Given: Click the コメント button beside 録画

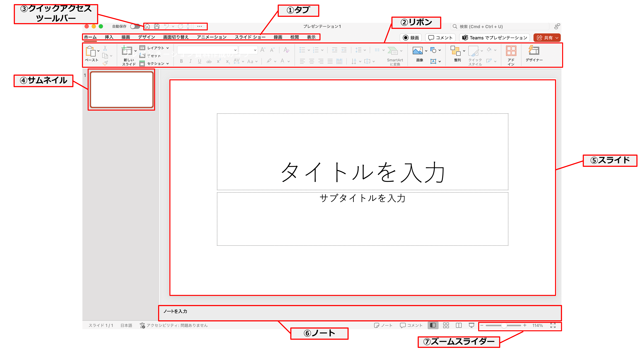Looking at the screenshot, I should pyautogui.click(x=440, y=38).
